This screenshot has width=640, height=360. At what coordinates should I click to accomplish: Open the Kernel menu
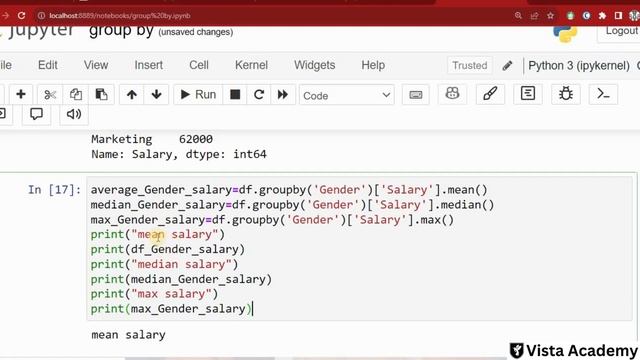tap(251, 65)
